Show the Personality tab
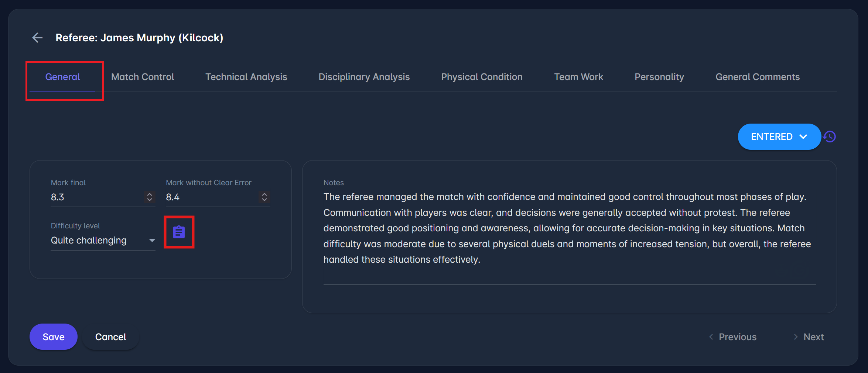868x373 pixels. [659, 77]
